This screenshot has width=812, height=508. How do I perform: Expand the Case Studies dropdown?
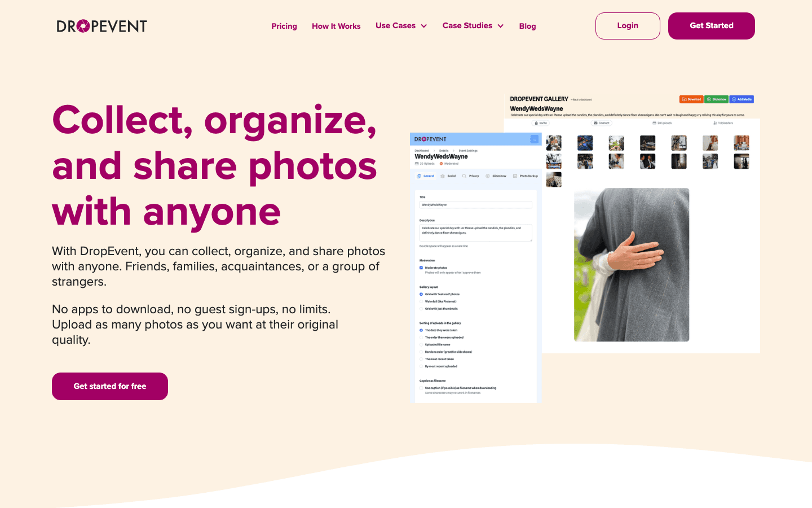(473, 26)
